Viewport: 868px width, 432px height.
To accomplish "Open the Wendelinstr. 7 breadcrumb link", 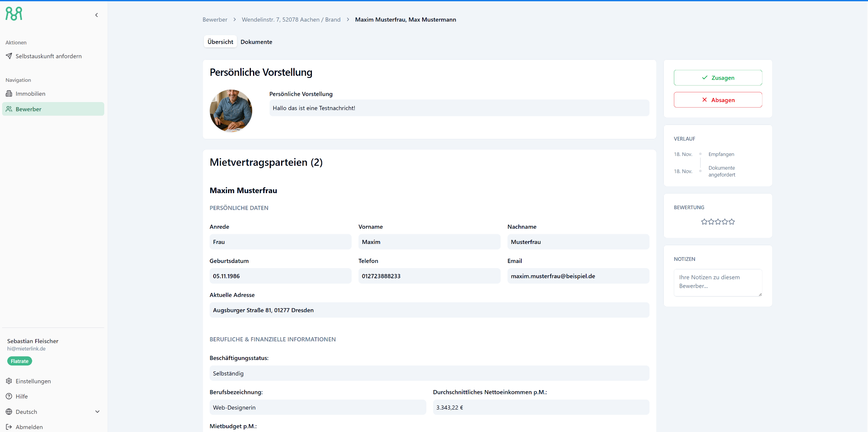I will (x=291, y=19).
